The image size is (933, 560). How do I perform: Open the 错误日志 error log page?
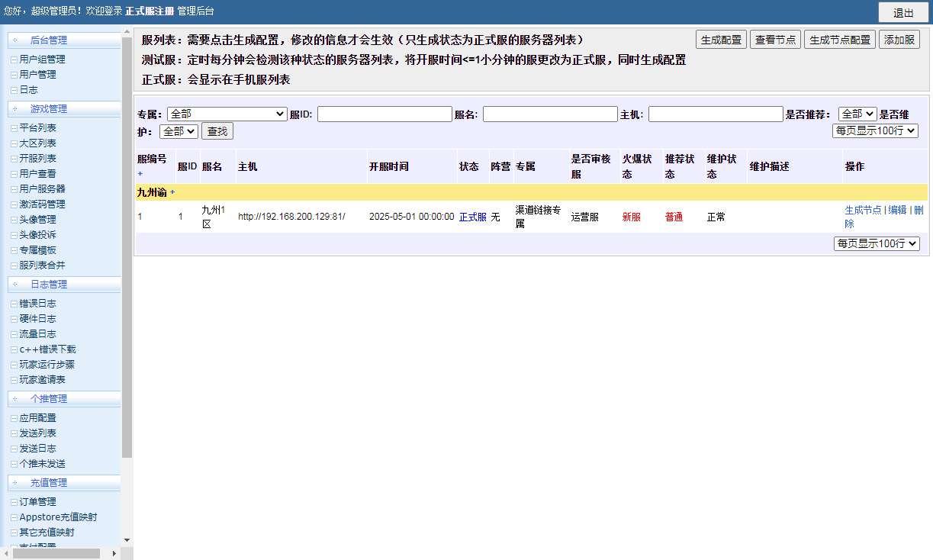pyautogui.click(x=34, y=303)
